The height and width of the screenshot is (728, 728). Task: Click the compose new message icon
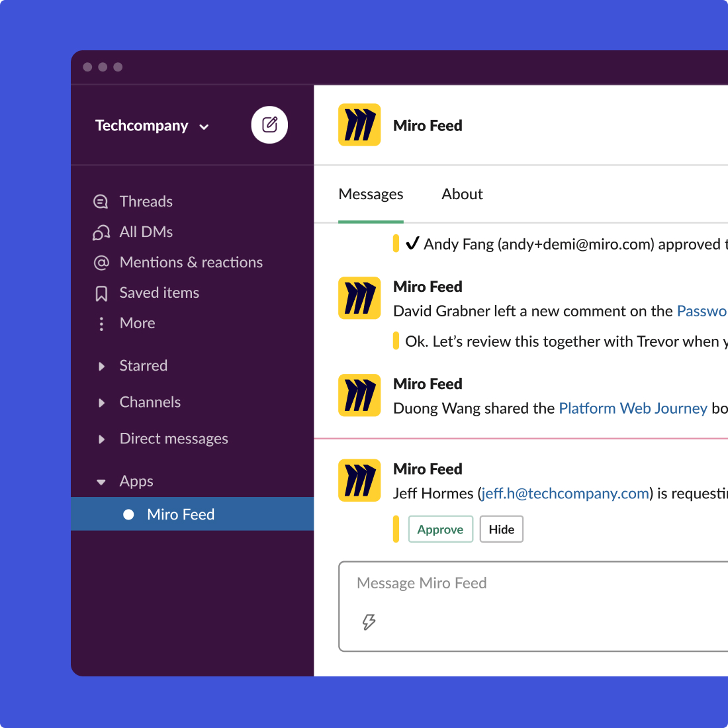tap(269, 125)
